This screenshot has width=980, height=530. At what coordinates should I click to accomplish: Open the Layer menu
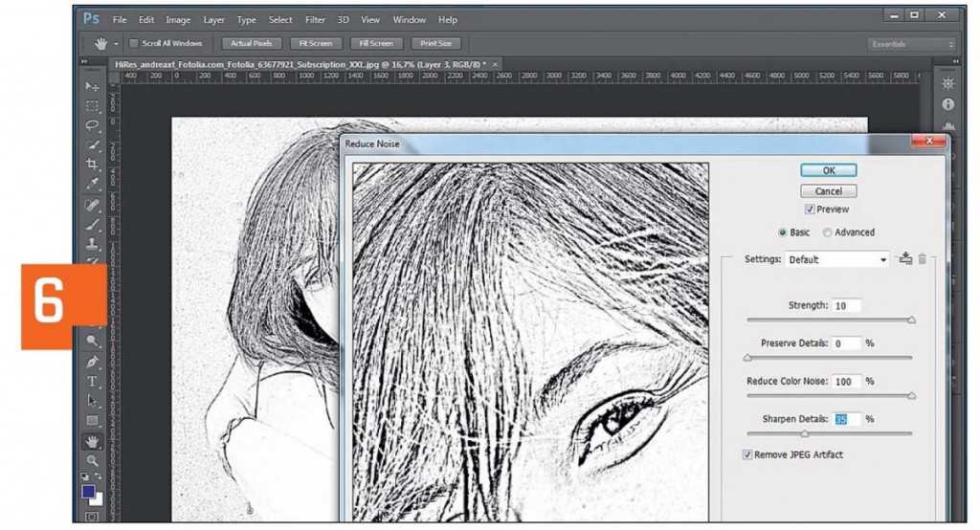(x=213, y=19)
